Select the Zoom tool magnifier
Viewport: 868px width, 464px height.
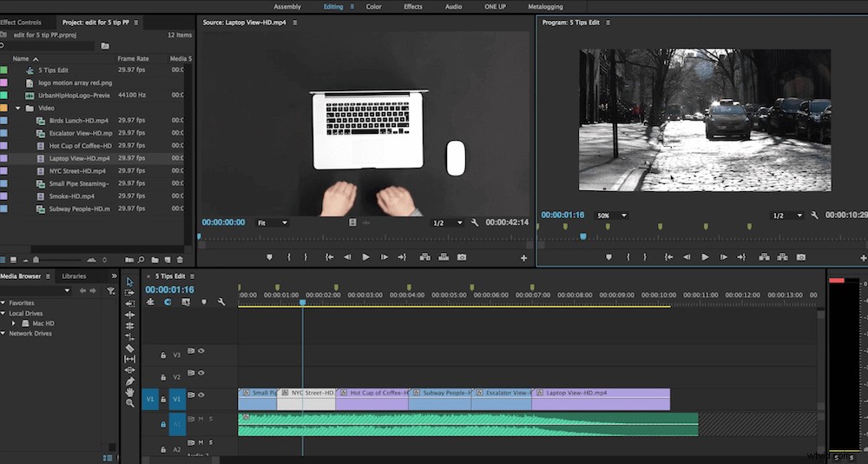click(x=129, y=403)
